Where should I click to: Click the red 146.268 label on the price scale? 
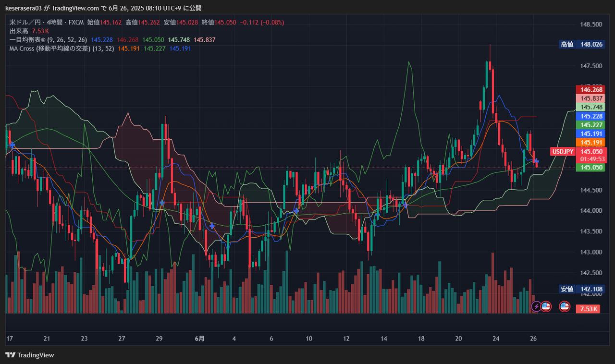(590, 89)
